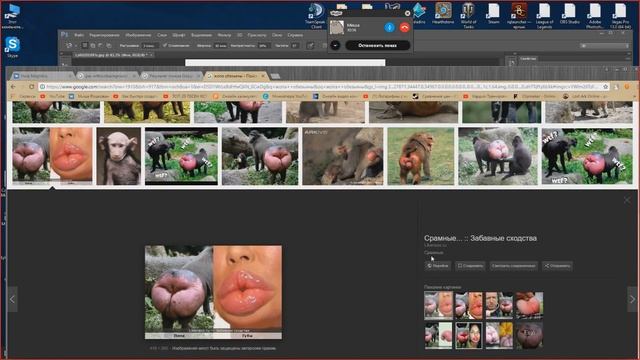Open a new Chrome tab
Image resolution: width=640 pixels, height=360 pixels.
pyautogui.click(x=276, y=76)
